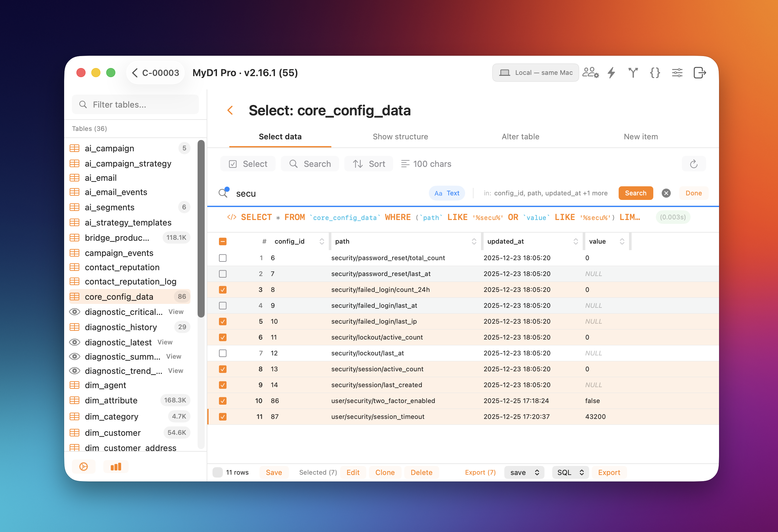Open the curly braces code icon
This screenshot has height=532, width=778.
(x=655, y=73)
